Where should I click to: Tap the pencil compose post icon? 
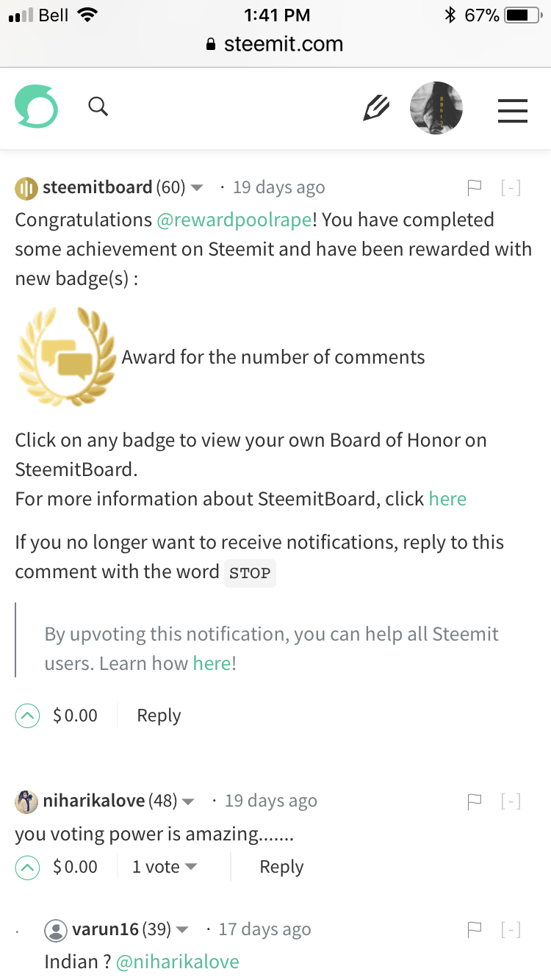coord(376,109)
